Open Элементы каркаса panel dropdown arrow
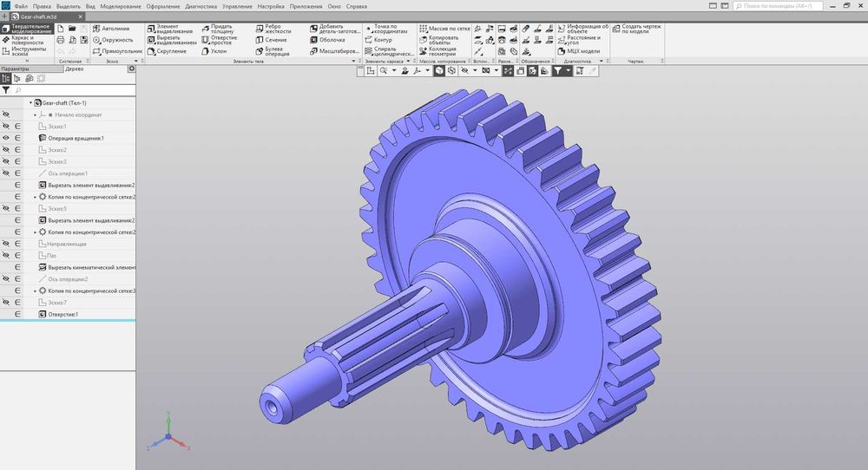The width and height of the screenshot is (868, 470). click(x=409, y=62)
